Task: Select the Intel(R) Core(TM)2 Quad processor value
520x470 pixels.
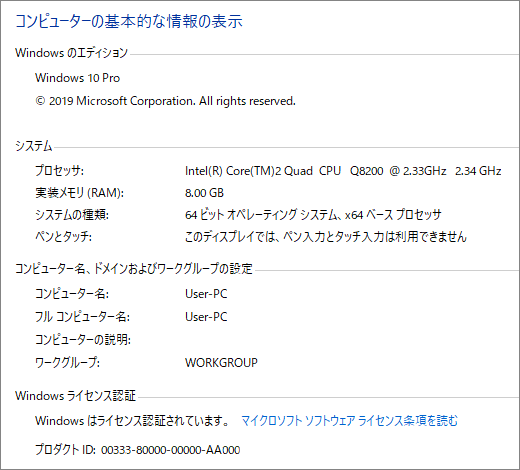Action: (343, 171)
